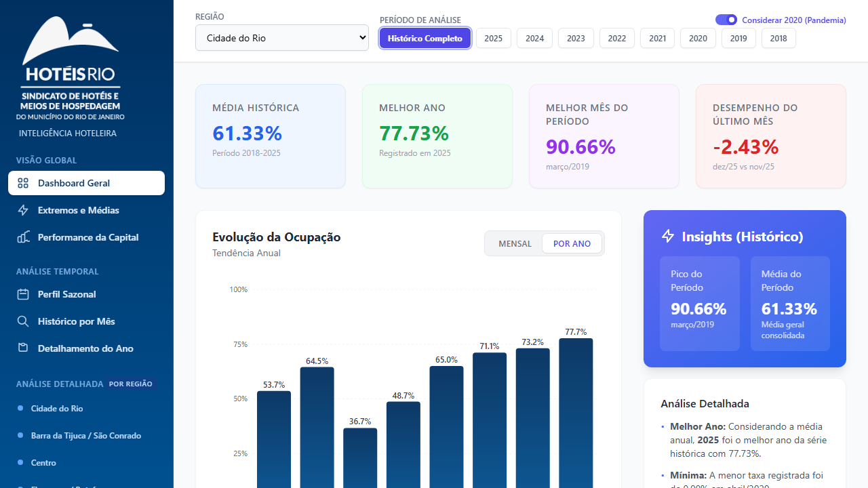The width and height of the screenshot is (868, 488).
Task: Open the Centro region page
Action: [x=43, y=462]
